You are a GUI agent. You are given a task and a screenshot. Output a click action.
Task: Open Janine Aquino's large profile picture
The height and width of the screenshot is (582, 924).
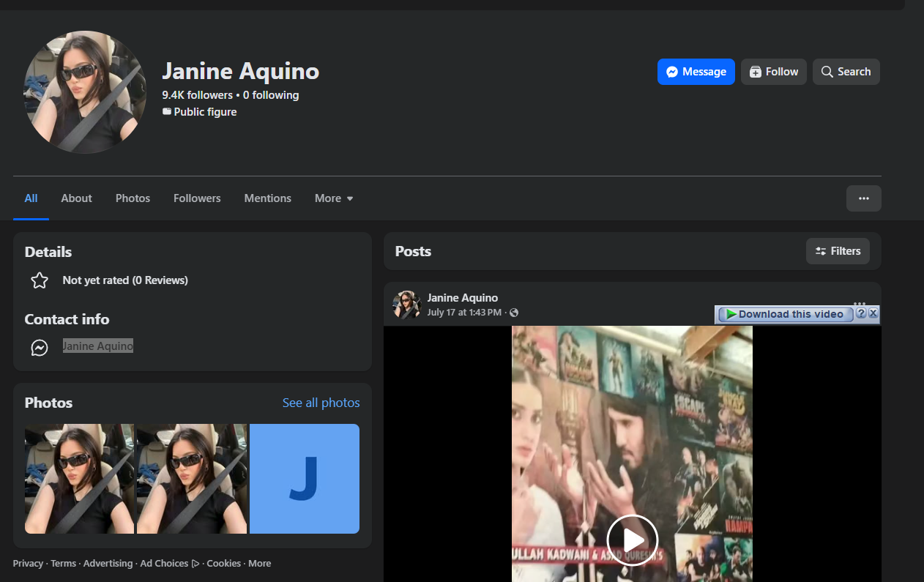coord(85,92)
